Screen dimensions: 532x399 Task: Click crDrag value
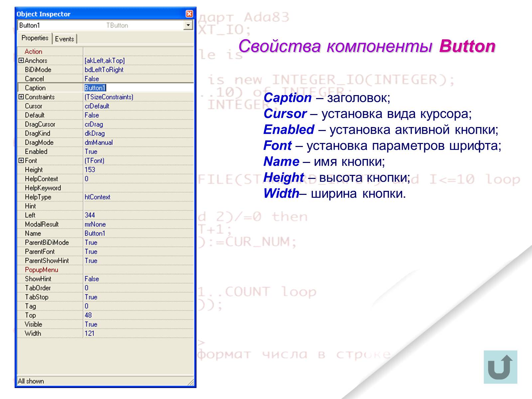[x=94, y=124]
